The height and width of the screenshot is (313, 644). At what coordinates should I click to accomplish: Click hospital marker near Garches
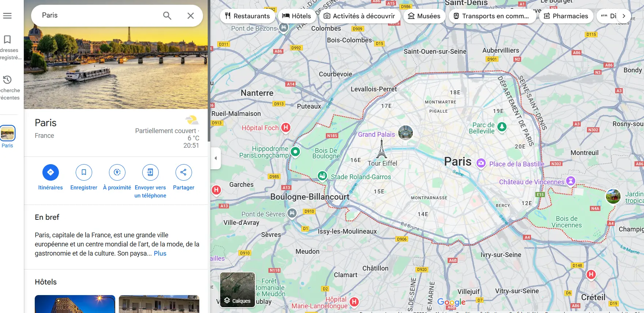(x=216, y=190)
